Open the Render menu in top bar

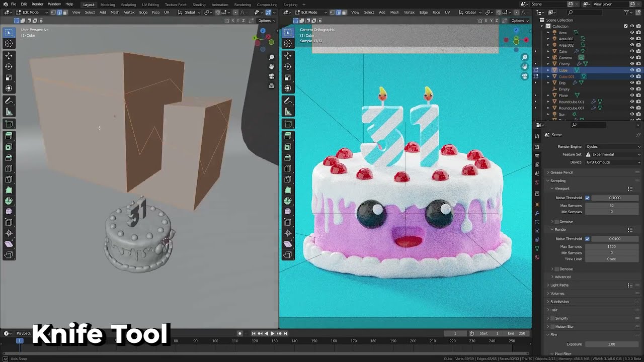click(x=37, y=4)
